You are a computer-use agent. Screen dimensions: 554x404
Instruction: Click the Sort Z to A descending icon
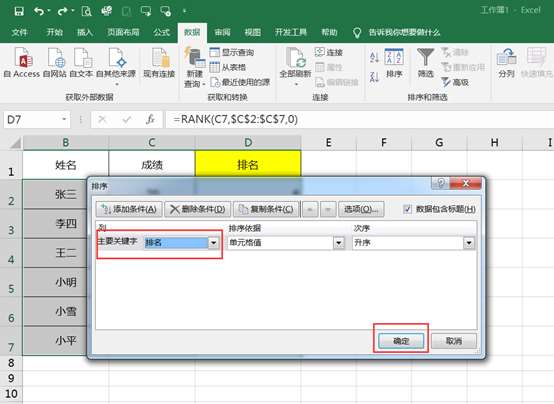[374, 77]
